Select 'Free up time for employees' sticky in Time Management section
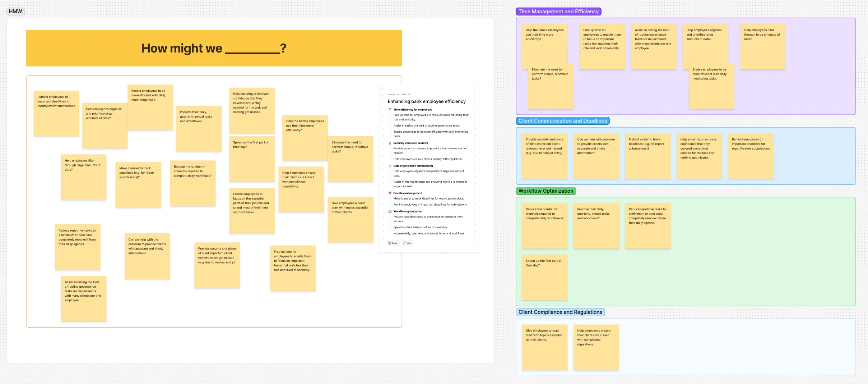The height and width of the screenshot is (384, 868). [602, 47]
